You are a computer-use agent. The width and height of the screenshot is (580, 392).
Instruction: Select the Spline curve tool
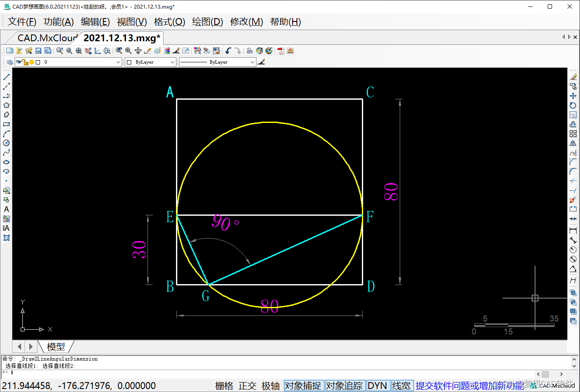click(6, 153)
